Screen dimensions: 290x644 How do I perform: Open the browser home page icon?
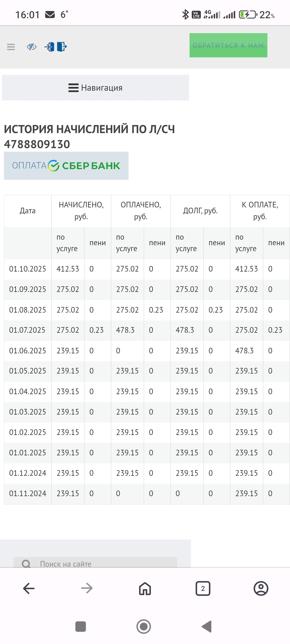145,588
